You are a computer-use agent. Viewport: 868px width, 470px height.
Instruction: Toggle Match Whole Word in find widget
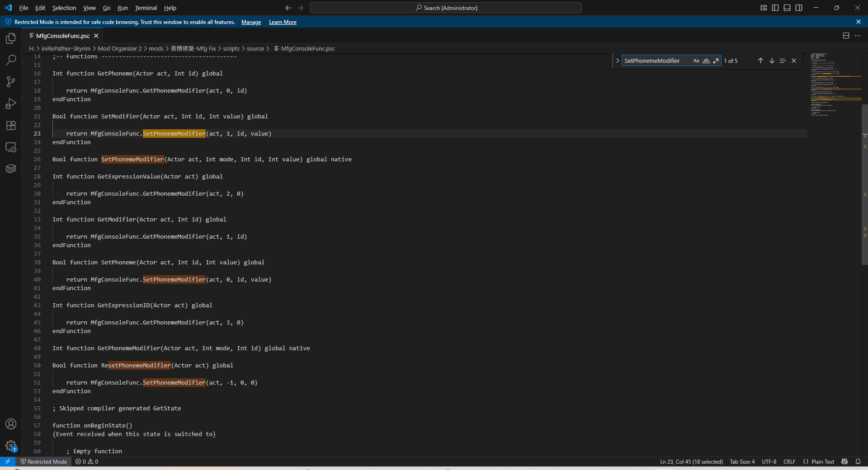706,61
